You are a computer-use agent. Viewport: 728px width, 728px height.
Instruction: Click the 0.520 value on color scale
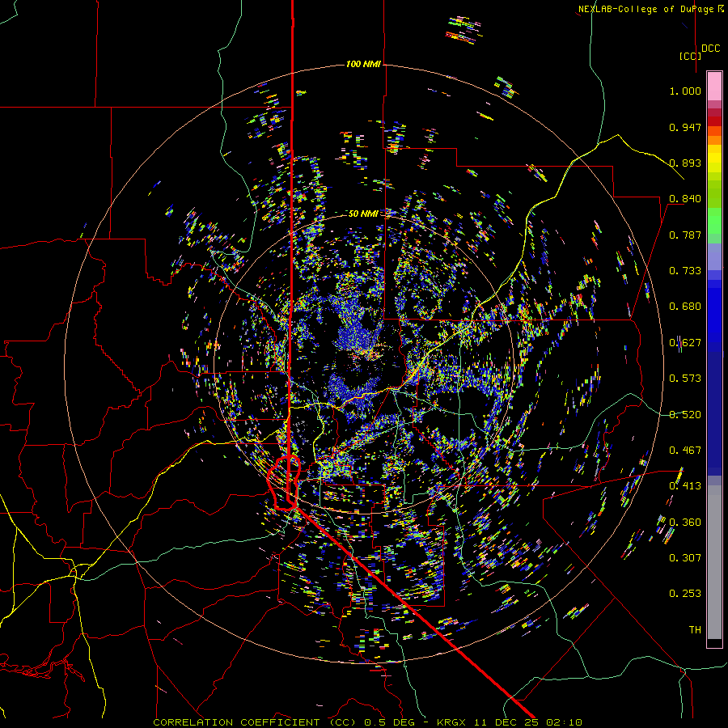tap(685, 415)
